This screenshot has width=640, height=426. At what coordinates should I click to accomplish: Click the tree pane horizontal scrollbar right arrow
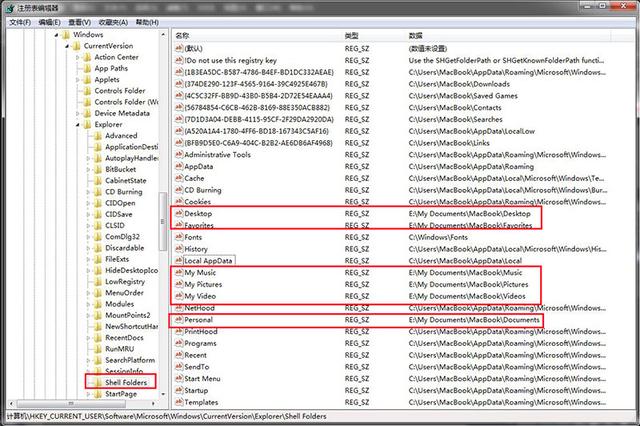pos(153,404)
